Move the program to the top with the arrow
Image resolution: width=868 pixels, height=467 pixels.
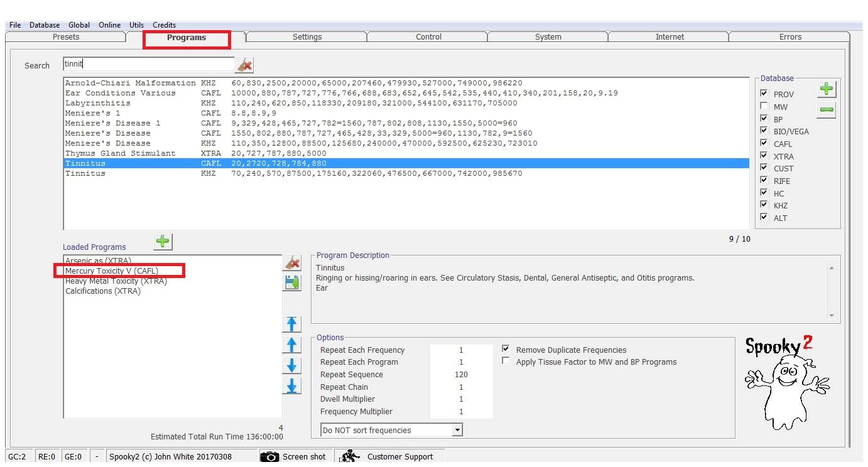292,324
